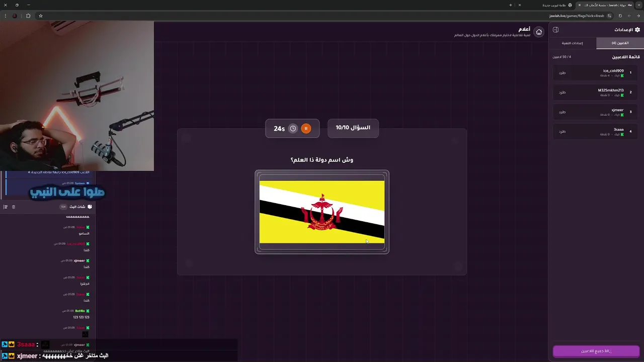
Task: Close the علامة تبويب جديدة tab
Action: click(519, 5)
